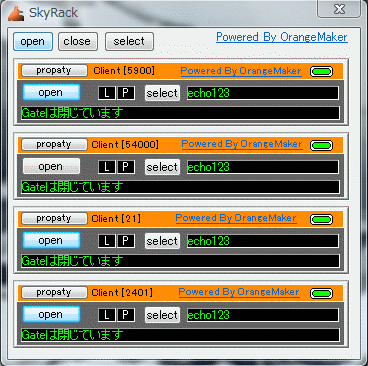Image resolution: width=368 pixels, height=366 pixels.
Task: Click the Gate status message under Client [5900]
Action: point(180,113)
